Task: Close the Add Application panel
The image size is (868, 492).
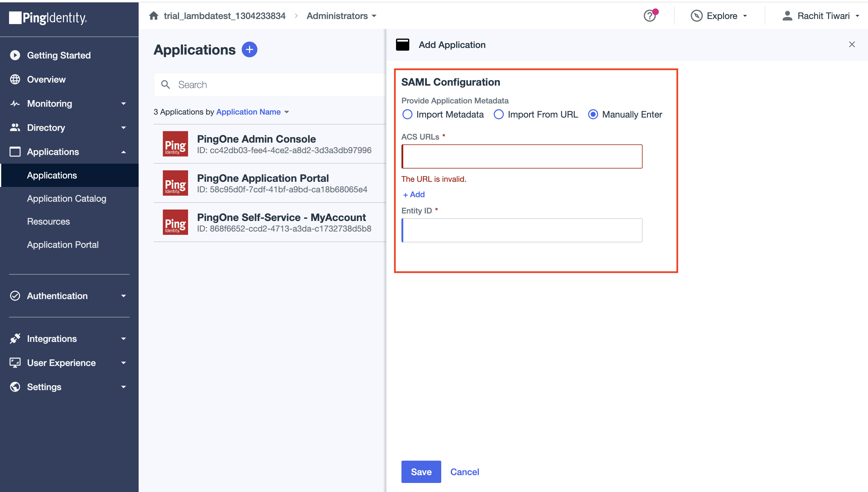Action: [x=851, y=45]
